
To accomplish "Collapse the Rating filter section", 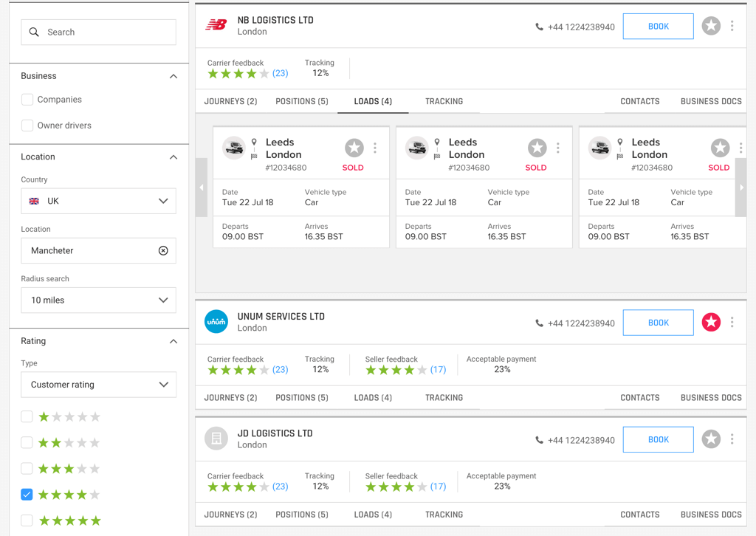I will (x=173, y=341).
